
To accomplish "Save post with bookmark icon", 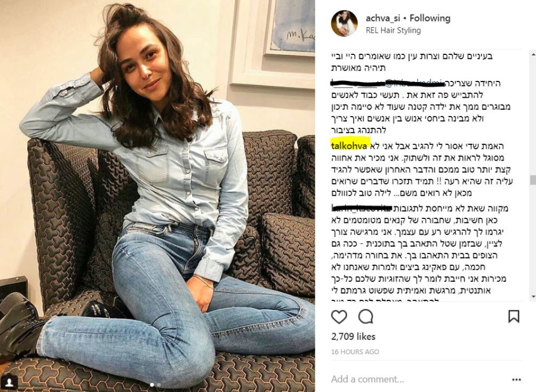I will pyautogui.click(x=514, y=316).
